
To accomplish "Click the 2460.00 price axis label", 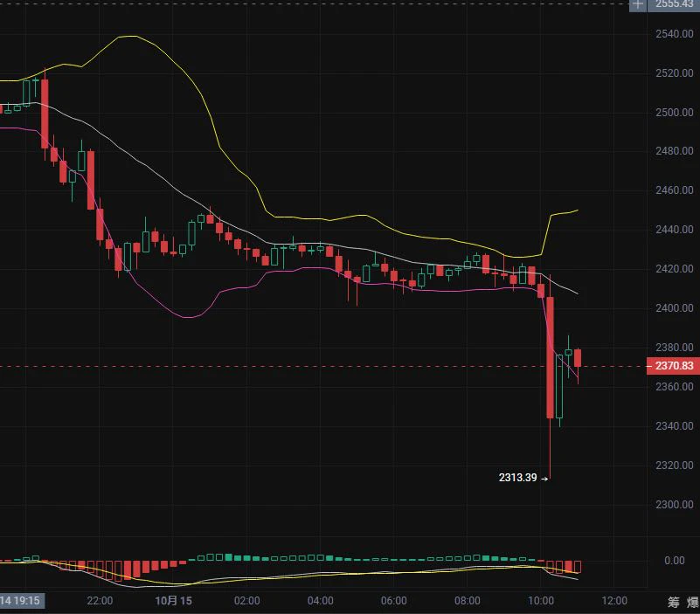I will coord(675,190).
